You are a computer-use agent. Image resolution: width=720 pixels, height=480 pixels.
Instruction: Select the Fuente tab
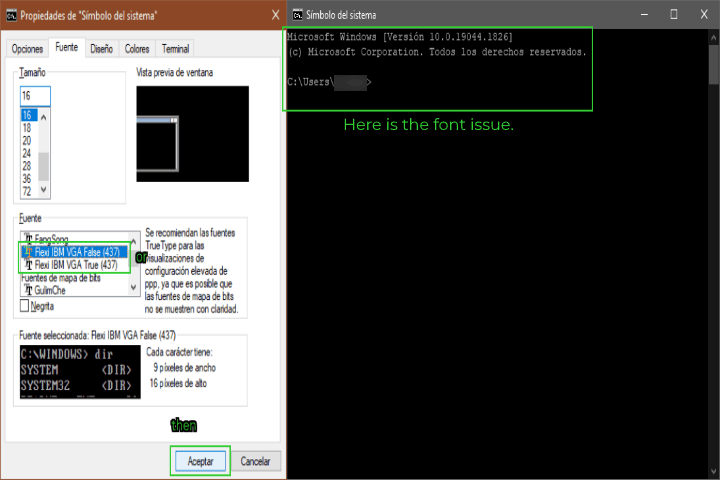point(67,47)
